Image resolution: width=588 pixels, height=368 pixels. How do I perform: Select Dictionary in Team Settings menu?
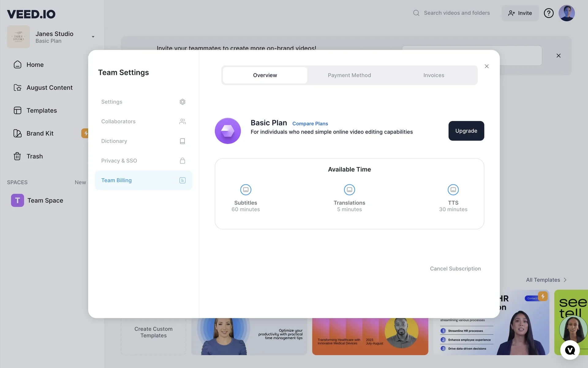tap(143, 141)
